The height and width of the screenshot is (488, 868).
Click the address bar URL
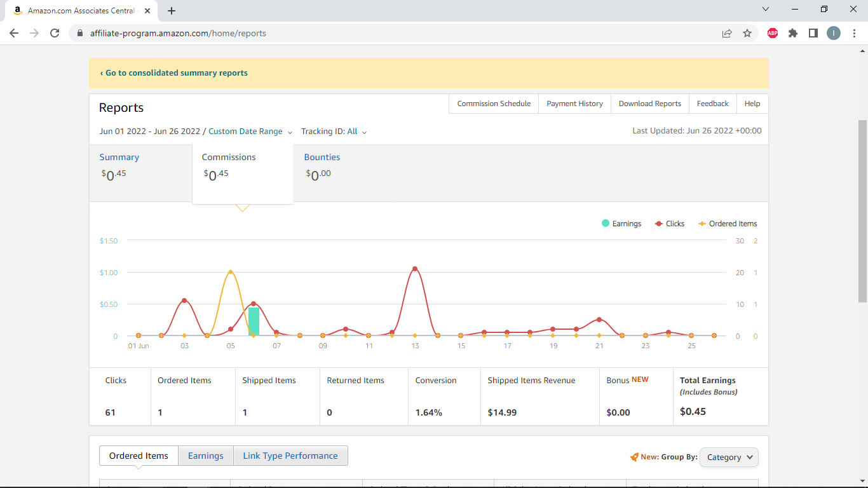click(178, 33)
